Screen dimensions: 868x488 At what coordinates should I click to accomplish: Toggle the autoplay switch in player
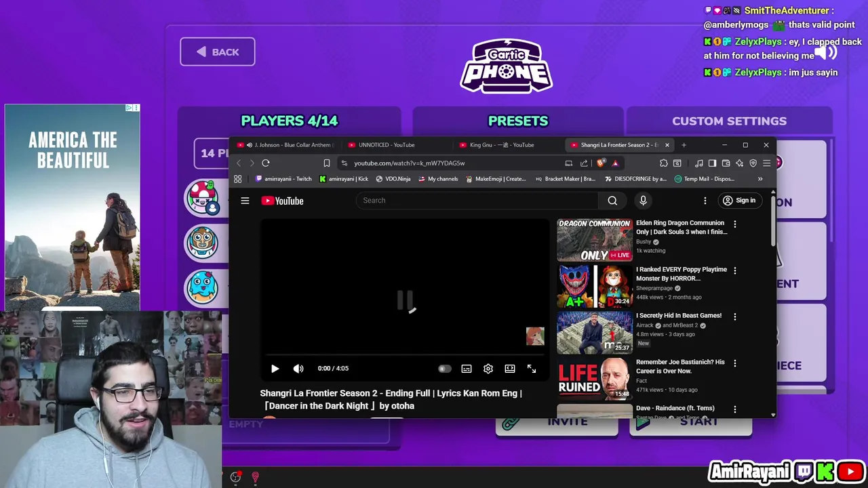click(444, 369)
